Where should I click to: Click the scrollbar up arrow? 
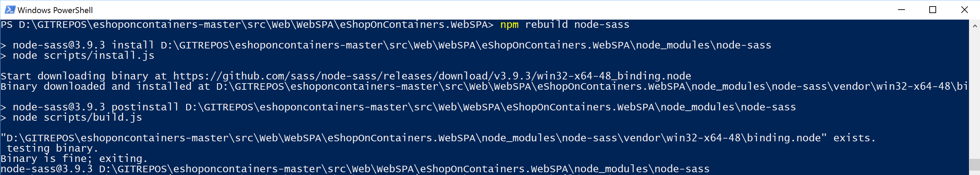coord(975,26)
